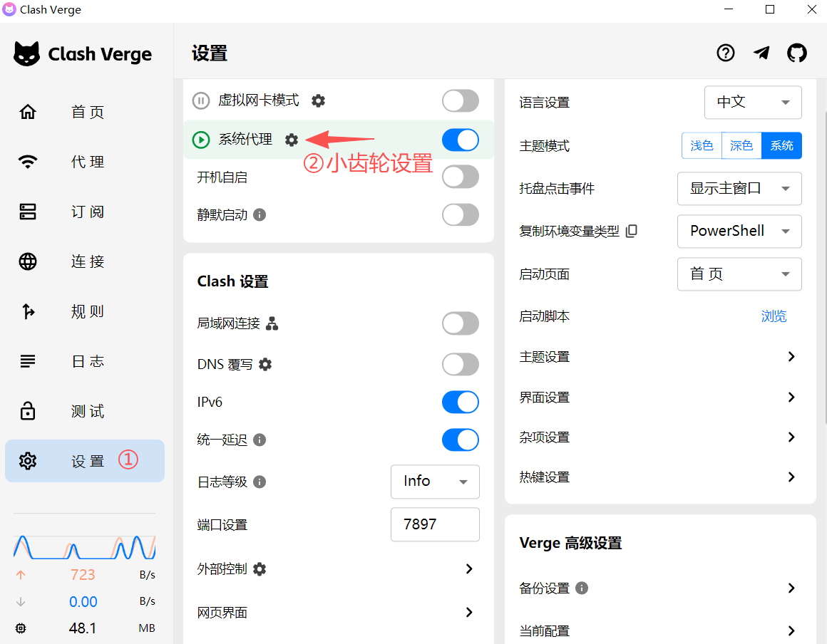The image size is (827, 644).
Task: Enable the 局域网连接 switch
Action: pos(461,323)
